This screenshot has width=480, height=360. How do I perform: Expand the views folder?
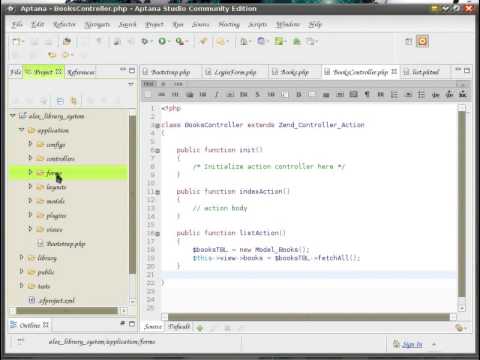coord(30,229)
